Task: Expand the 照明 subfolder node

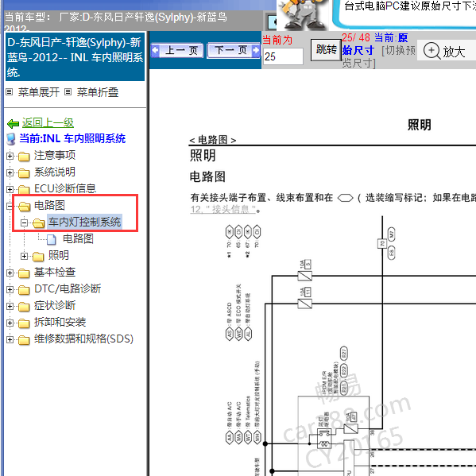Action: 24,256
